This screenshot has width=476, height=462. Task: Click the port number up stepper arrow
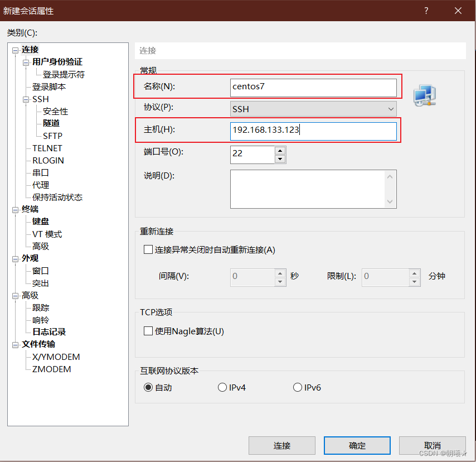click(279, 150)
